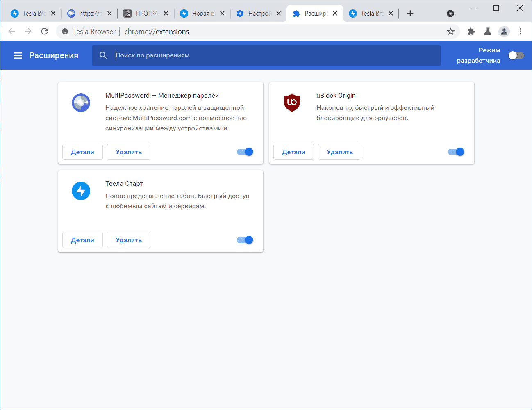The image size is (532, 410).
Task: Close the https tab
Action: [x=109, y=14]
